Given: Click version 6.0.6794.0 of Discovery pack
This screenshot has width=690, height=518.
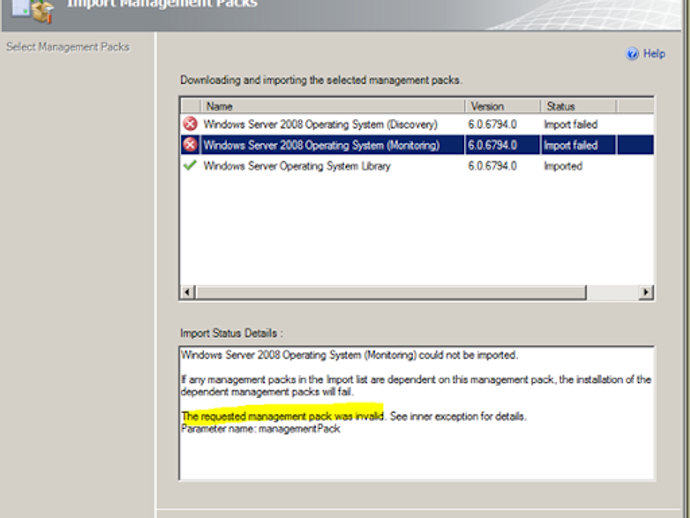Looking at the screenshot, I should pos(492,125).
